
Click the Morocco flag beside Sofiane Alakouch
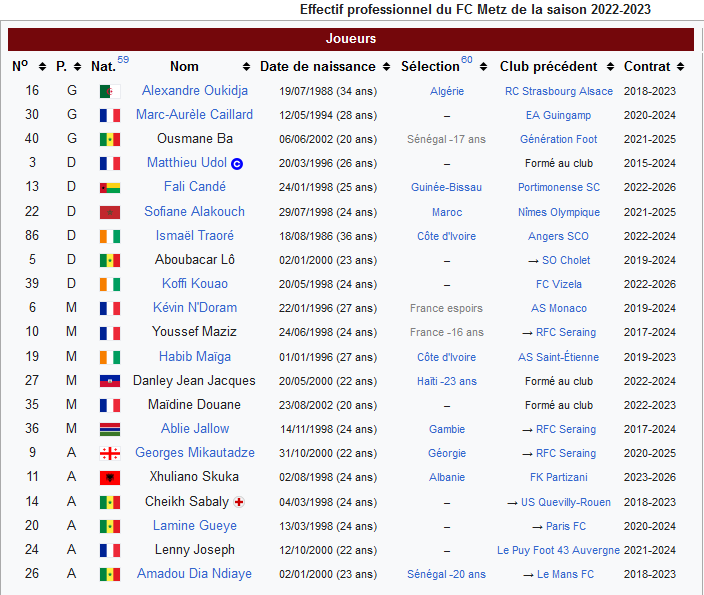[x=110, y=212]
